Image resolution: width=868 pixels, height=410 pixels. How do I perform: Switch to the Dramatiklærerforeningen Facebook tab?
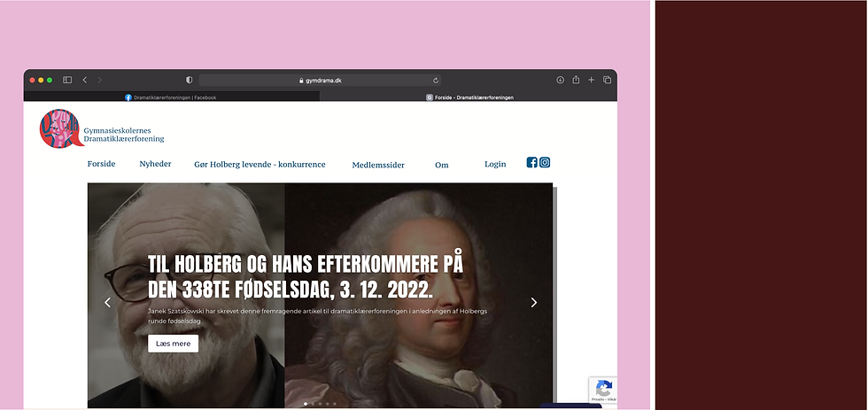pos(172,97)
